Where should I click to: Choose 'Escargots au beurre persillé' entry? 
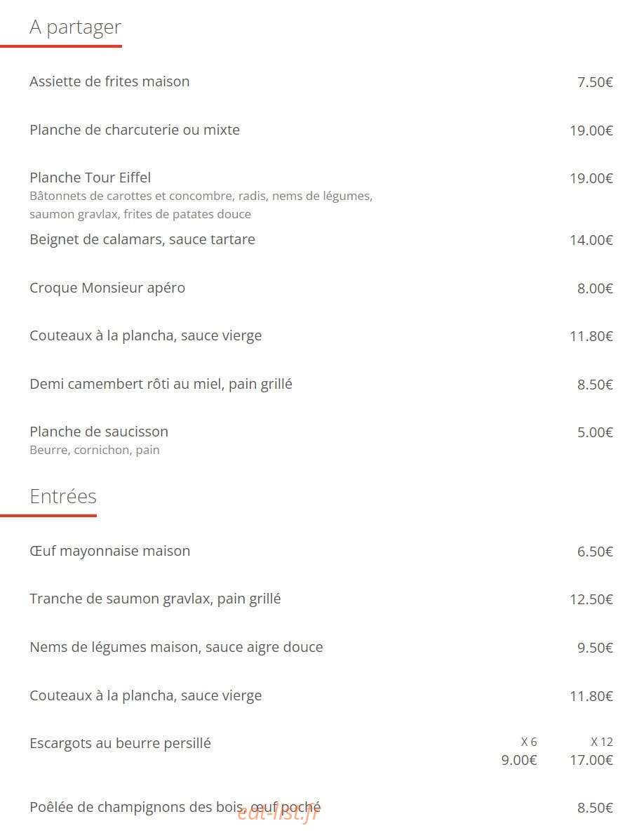pyautogui.click(x=120, y=744)
